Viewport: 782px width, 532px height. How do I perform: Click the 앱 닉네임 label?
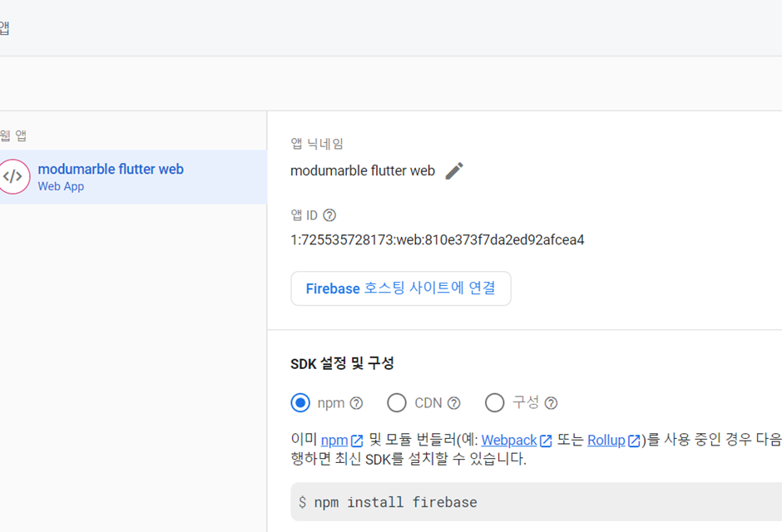pos(317,144)
